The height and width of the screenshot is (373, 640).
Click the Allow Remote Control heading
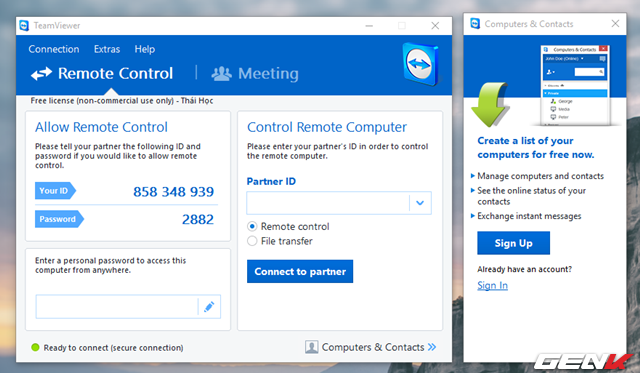click(101, 127)
